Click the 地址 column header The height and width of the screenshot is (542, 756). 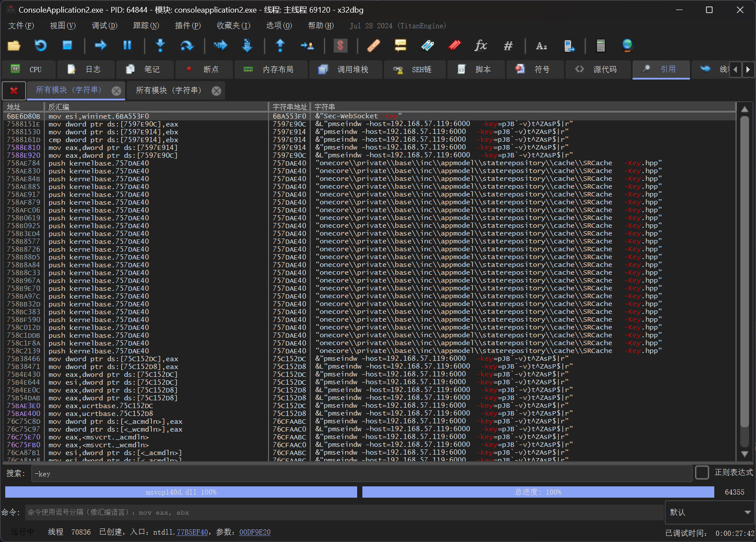(x=23, y=107)
